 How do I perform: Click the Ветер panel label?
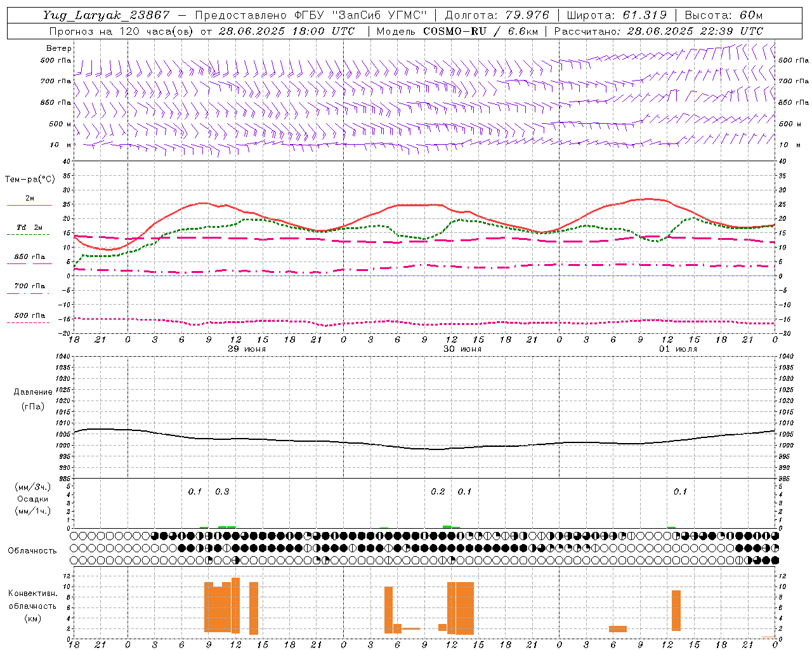pyautogui.click(x=59, y=48)
